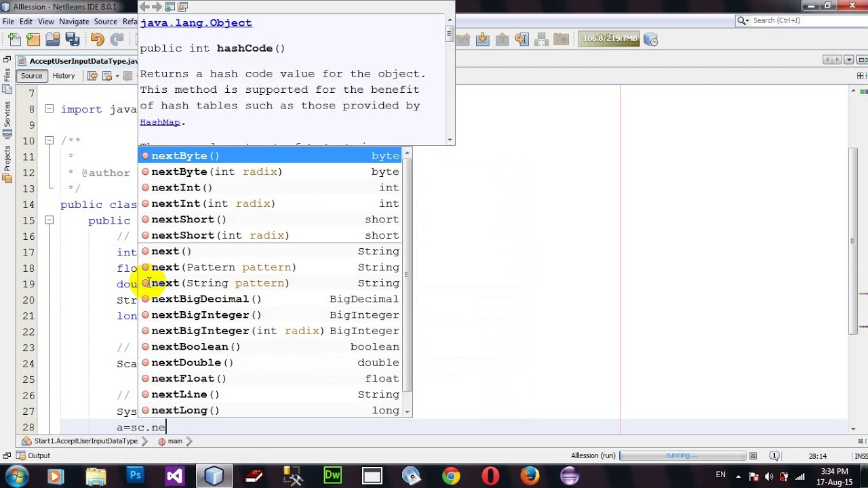
Task: Switch to the History view
Action: (x=64, y=76)
